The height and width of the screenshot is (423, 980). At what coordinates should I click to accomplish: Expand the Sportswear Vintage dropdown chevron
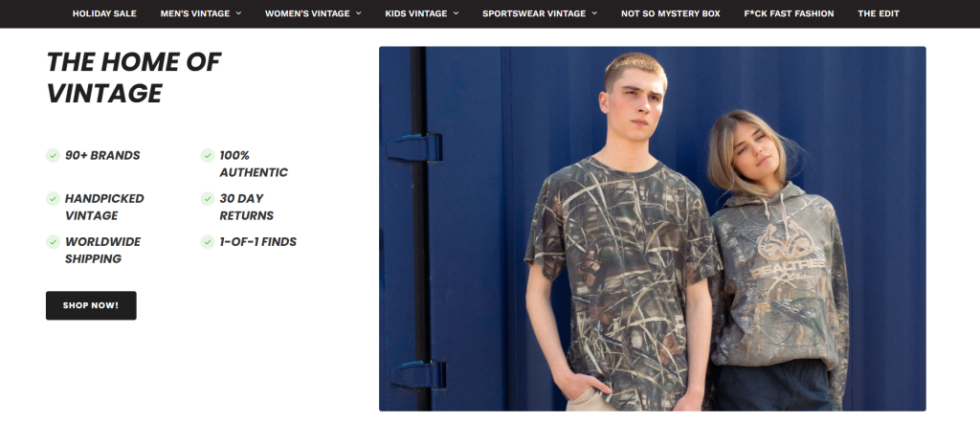594,13
